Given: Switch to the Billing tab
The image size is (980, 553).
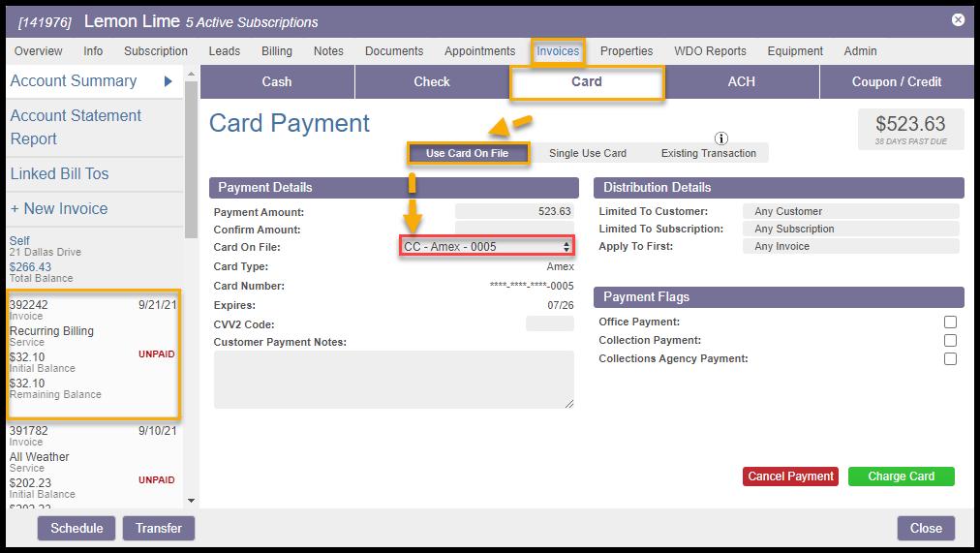Looking at the screenshot, I should pyautogui.click(x=277, y=51).
